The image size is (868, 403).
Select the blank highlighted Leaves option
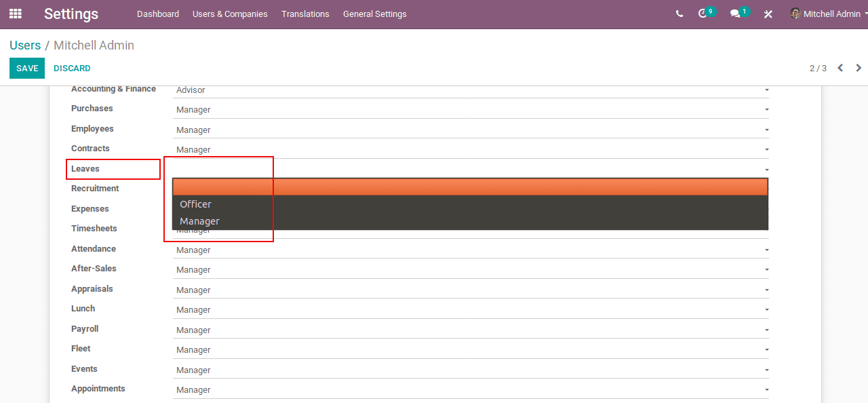470,187
